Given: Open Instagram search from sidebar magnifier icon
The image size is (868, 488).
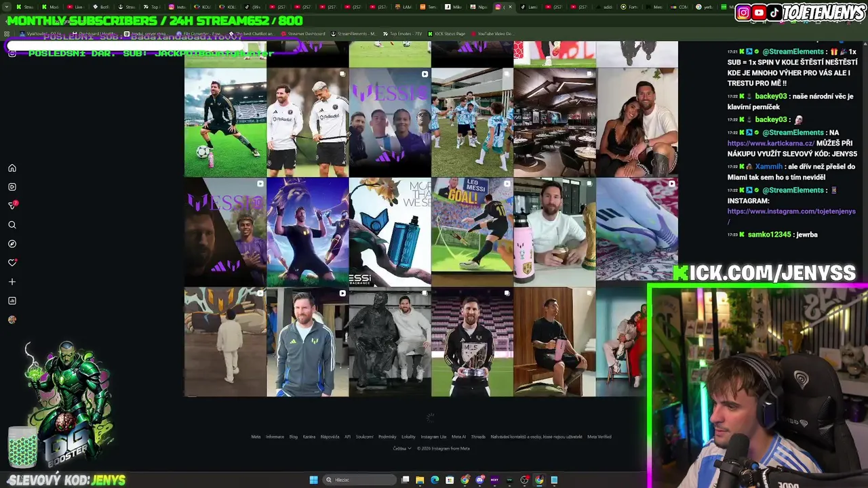Looking at the screenshot, I should tap(12, 225).
